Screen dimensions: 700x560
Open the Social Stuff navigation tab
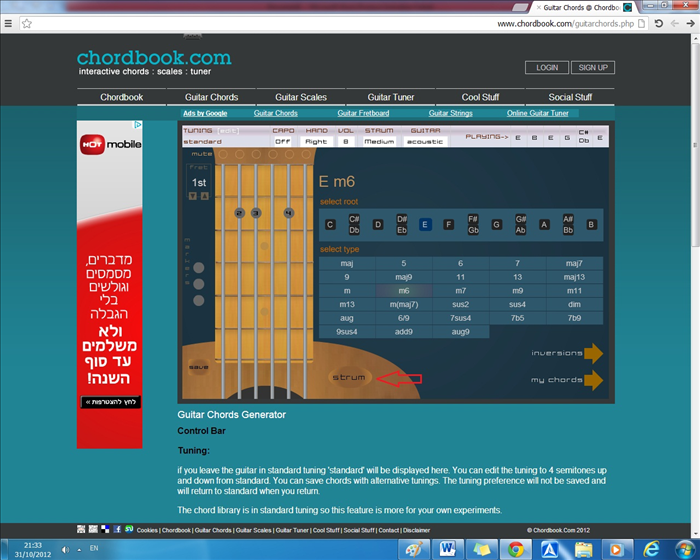click(x=570, y=97)
